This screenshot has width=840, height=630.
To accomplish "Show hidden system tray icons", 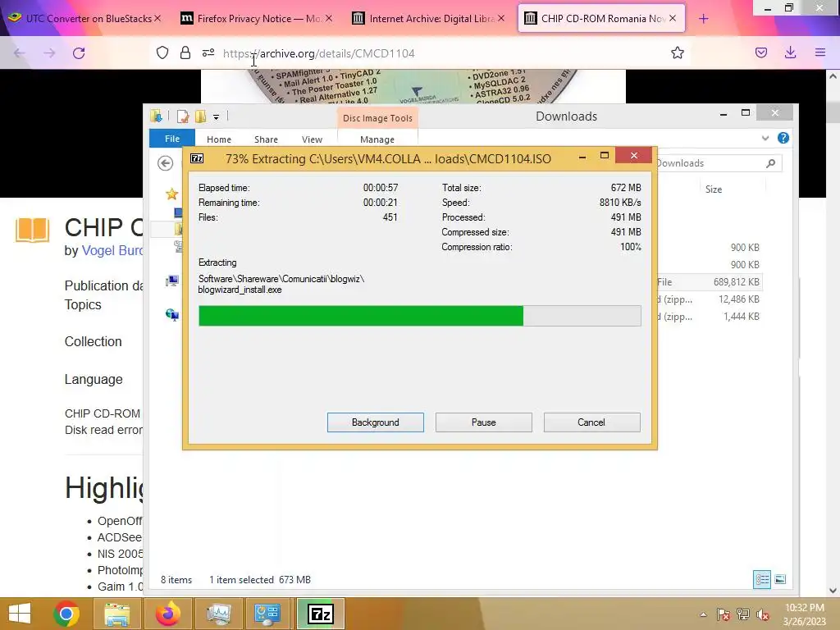I will 703,614.
